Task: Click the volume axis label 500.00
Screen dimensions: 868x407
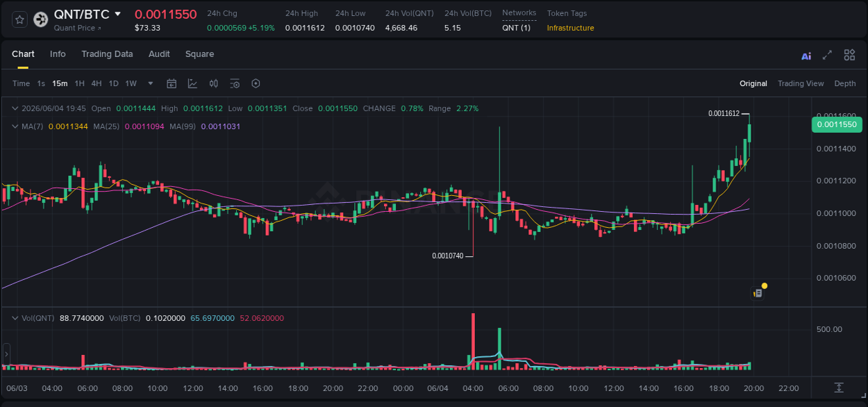Action: [829, 329]
